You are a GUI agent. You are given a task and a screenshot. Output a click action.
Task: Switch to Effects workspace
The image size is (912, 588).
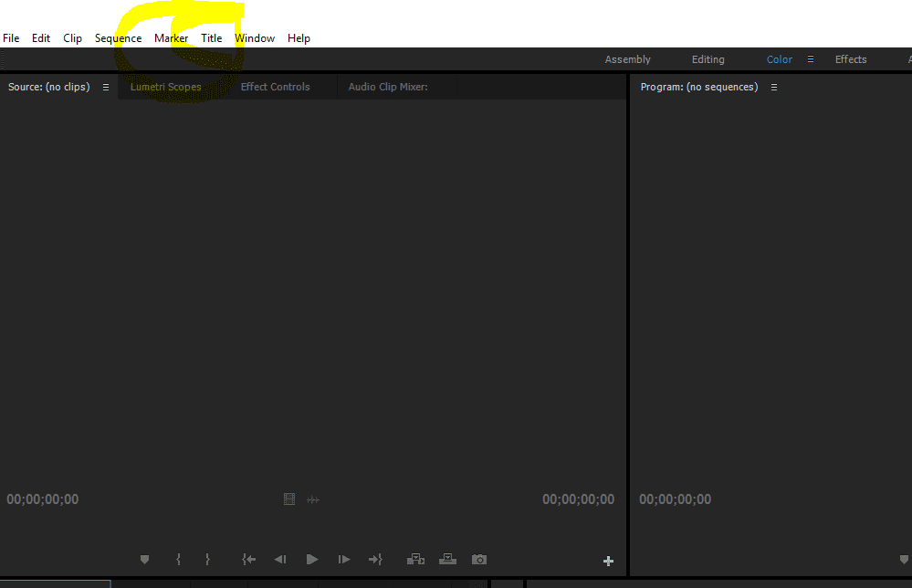851,59
